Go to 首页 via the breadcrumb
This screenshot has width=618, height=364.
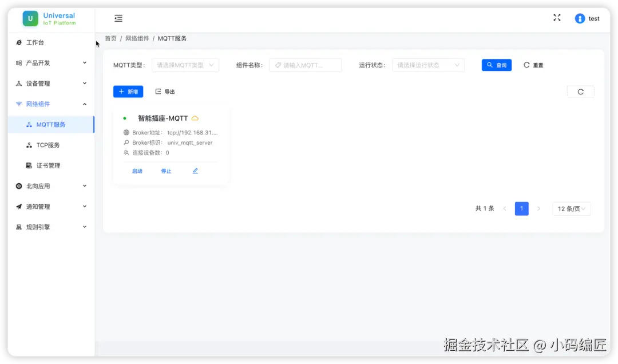[111, 39]
